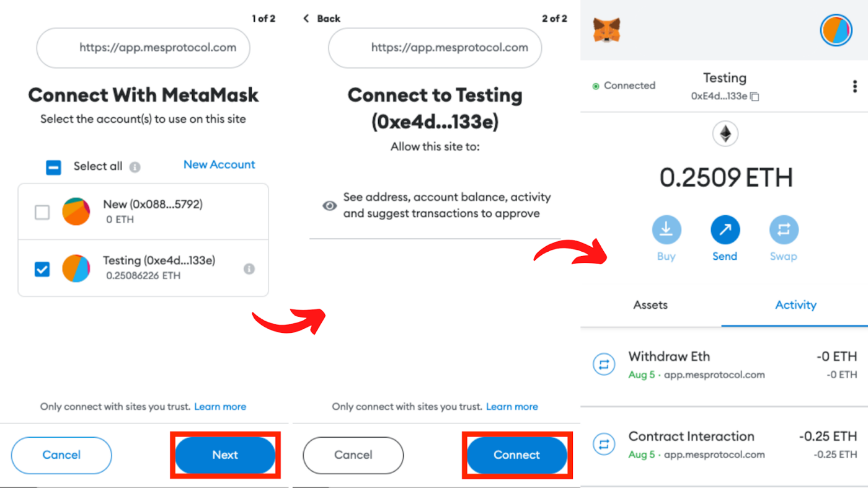868x488 pixels.
Task: Open the Connected site status indicator
Action: 624,86
